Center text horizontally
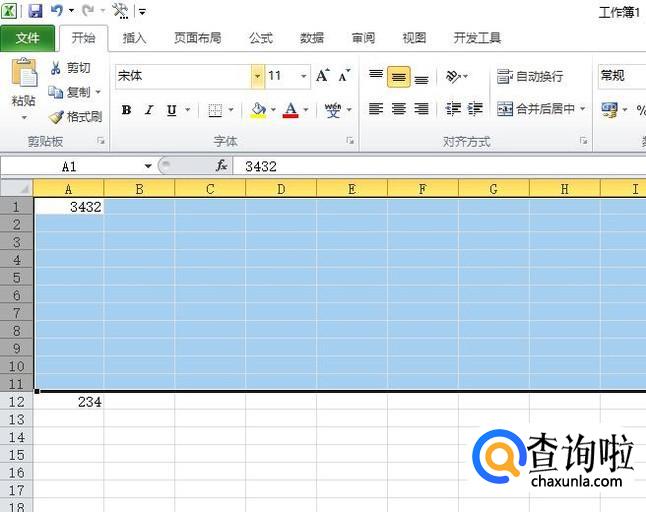Screen dimensions: 646x512 [x=398, y=109]
